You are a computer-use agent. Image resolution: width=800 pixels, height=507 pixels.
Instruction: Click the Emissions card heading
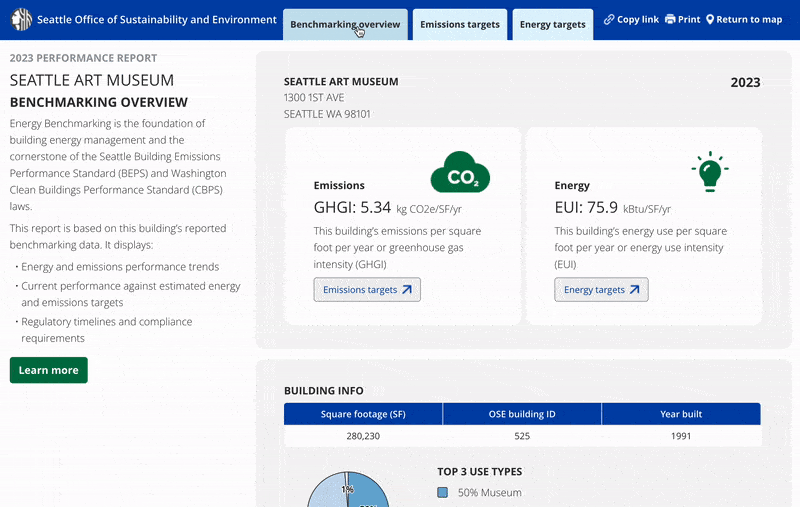pyautogui.click(x=339, y=185)
